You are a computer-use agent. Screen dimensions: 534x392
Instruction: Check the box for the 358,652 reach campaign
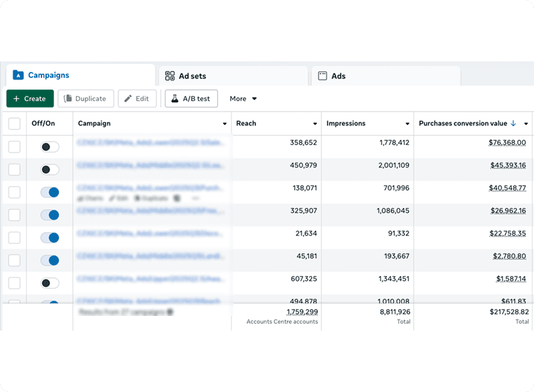tap(14, 147)
